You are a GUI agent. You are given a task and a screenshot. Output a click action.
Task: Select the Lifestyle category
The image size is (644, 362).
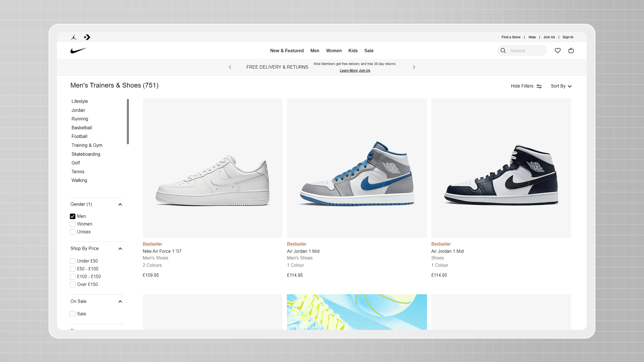pos(79,101)
